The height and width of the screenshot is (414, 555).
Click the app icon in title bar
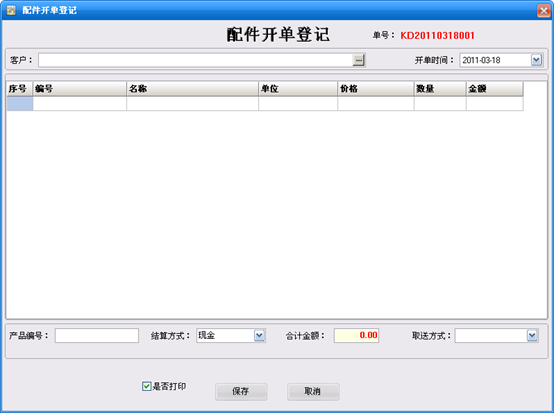pyautogui.click(x=11, y=10)
